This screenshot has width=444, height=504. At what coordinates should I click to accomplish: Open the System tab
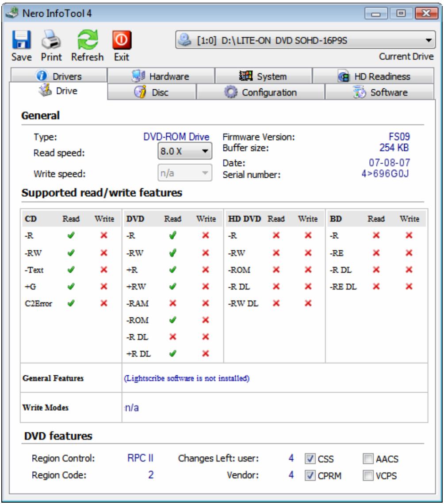point(263,76)
